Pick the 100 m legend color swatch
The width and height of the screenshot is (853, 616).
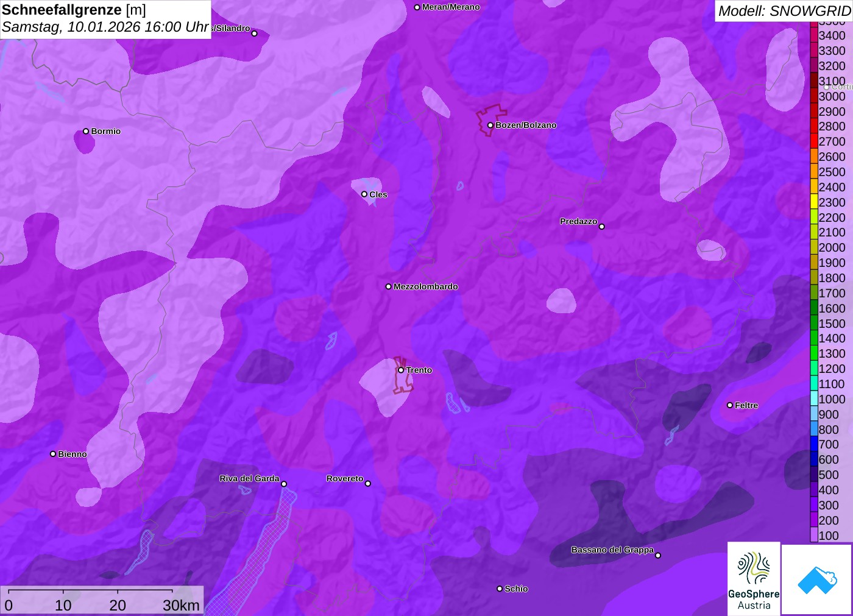click(814, 535)
